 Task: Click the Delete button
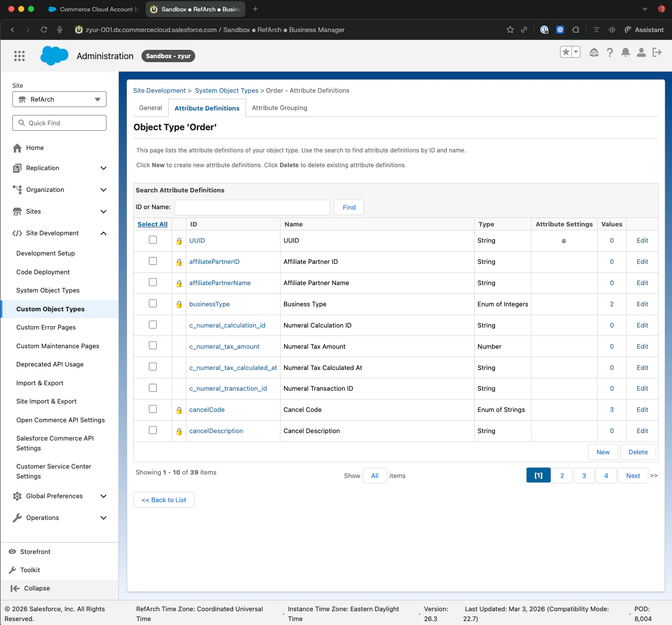point(638,452)
